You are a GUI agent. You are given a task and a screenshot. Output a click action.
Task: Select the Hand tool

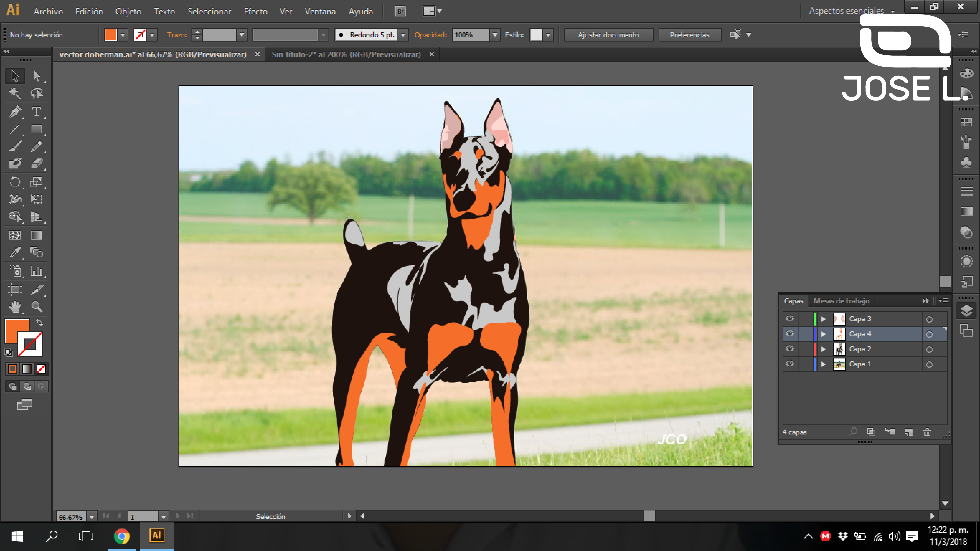pos(15,307)
